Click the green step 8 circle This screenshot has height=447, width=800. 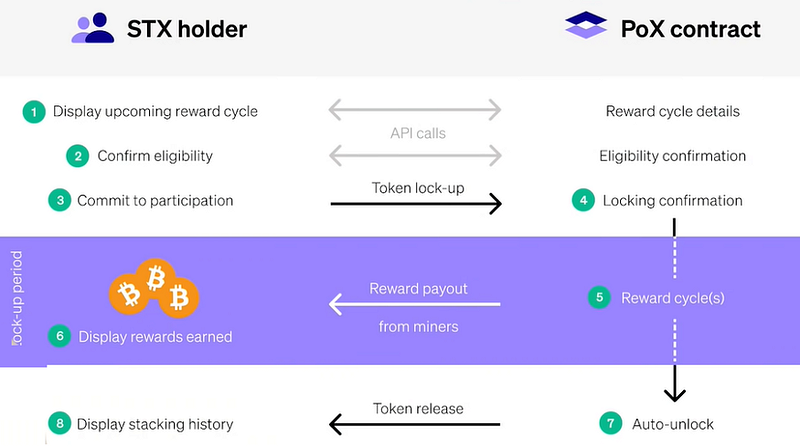pos(60,424)
